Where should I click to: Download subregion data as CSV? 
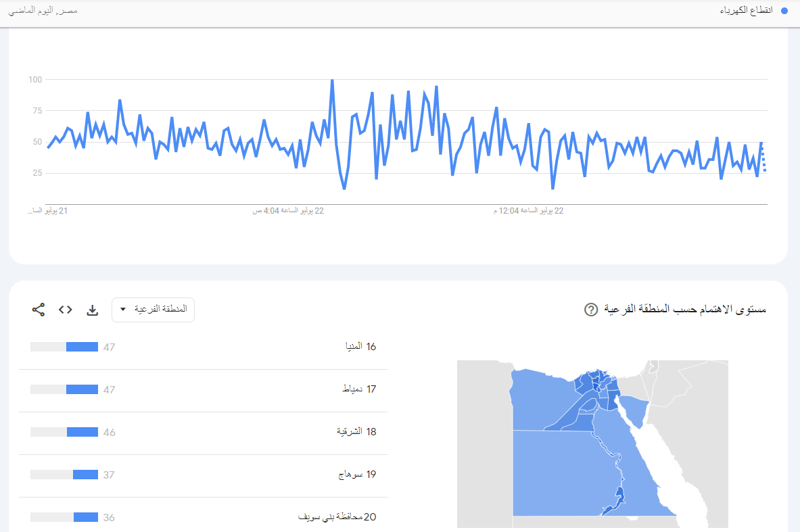(x=93, y=310)
